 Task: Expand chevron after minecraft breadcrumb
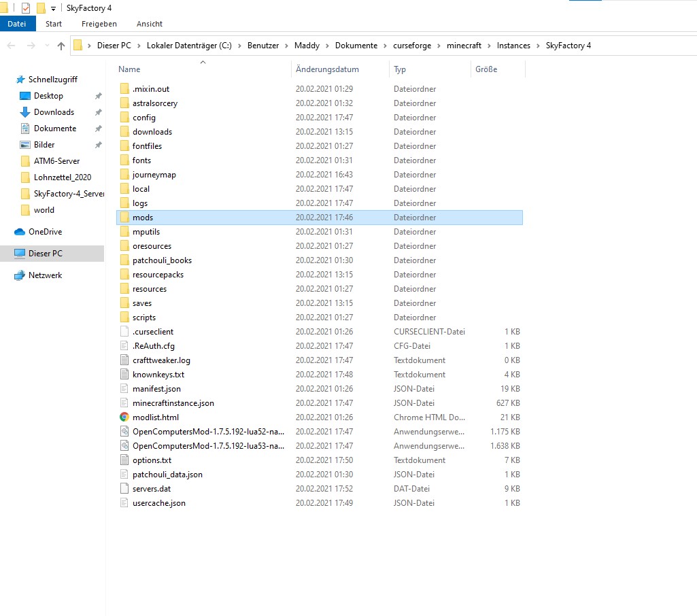489,46
